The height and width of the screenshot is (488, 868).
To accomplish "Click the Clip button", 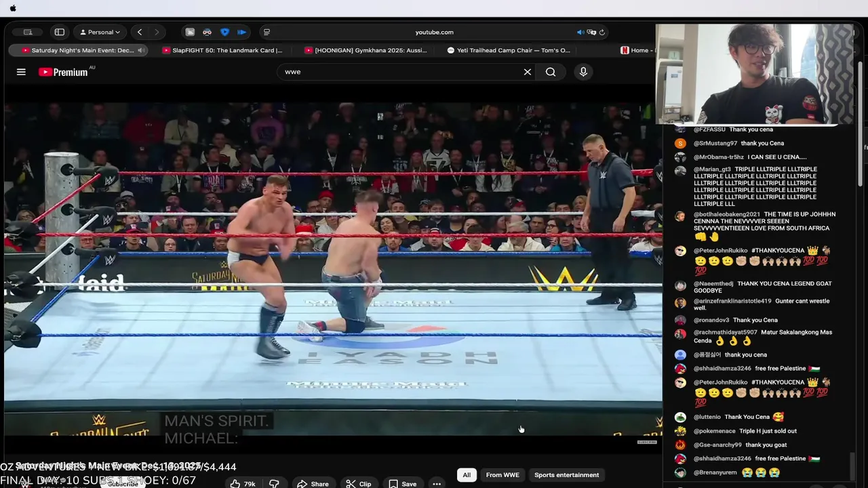I will [359, 483].
